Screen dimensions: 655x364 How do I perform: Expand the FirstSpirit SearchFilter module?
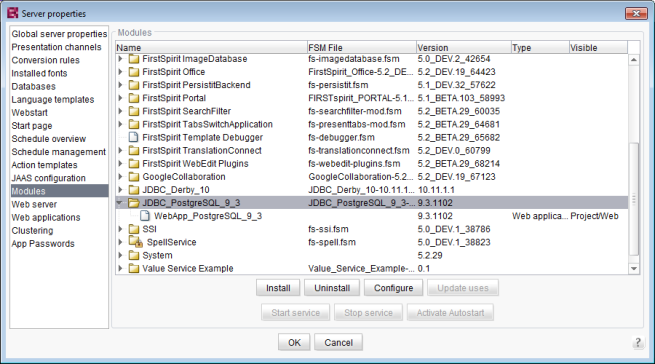pos(121,111)
